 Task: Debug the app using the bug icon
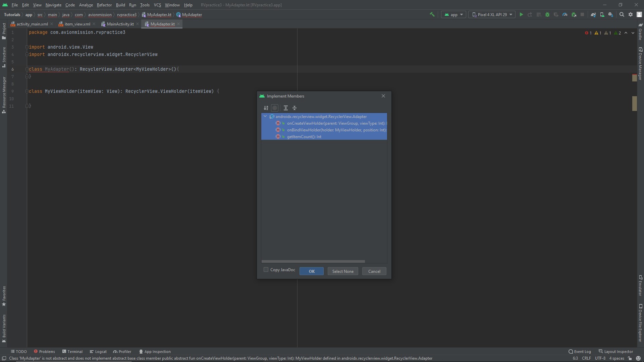pyautogui.click(x=547, y=15)
